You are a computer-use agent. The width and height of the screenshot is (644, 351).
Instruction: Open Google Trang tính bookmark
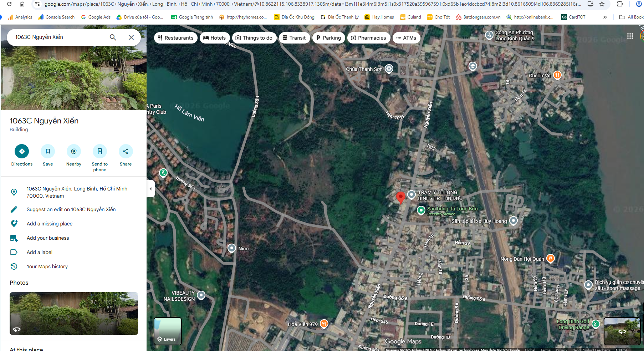click(x=192, y=17)
